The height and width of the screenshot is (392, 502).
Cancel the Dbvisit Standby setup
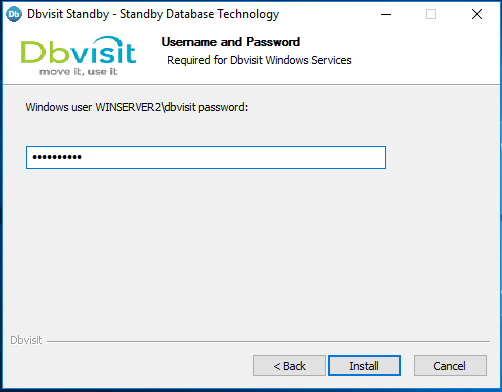coord(450,366)
